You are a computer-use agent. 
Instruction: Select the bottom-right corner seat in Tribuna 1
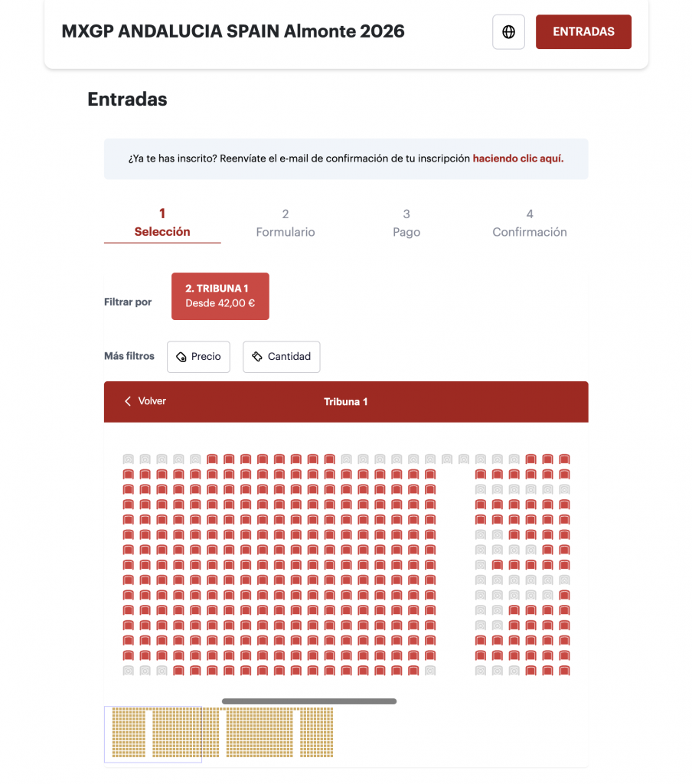564,671
